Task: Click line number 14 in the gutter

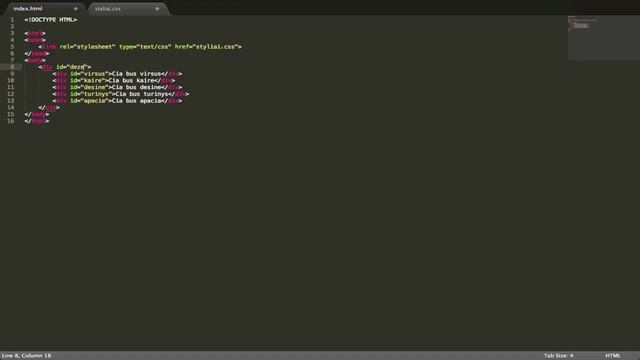Action: pyautogui.click(x=11, y=107)
